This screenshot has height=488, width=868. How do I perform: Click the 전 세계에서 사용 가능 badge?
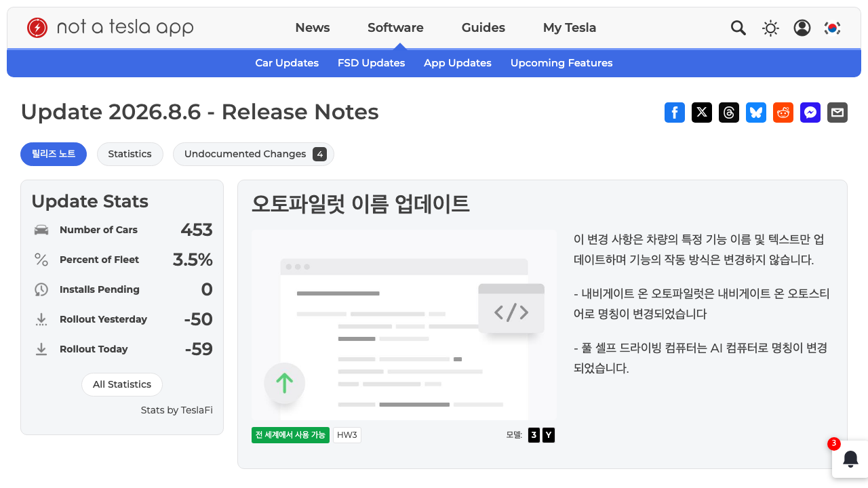tap(290, 435)
